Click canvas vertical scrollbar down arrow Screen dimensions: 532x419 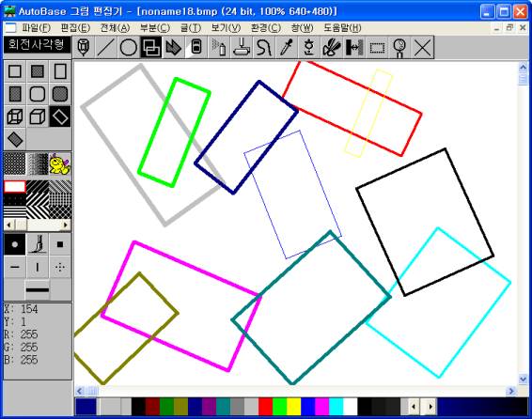[x=523, y=379]
